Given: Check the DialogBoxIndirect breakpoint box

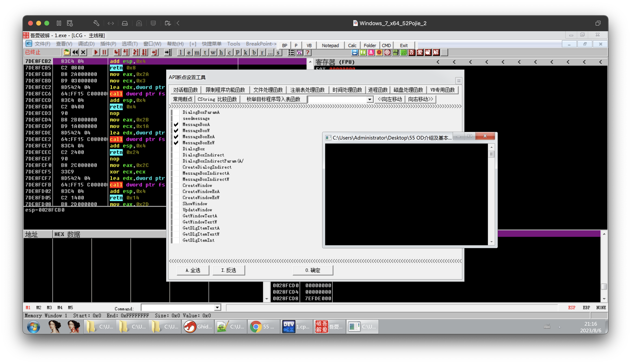Looking at the screenshot, I should tap(176, 155).
